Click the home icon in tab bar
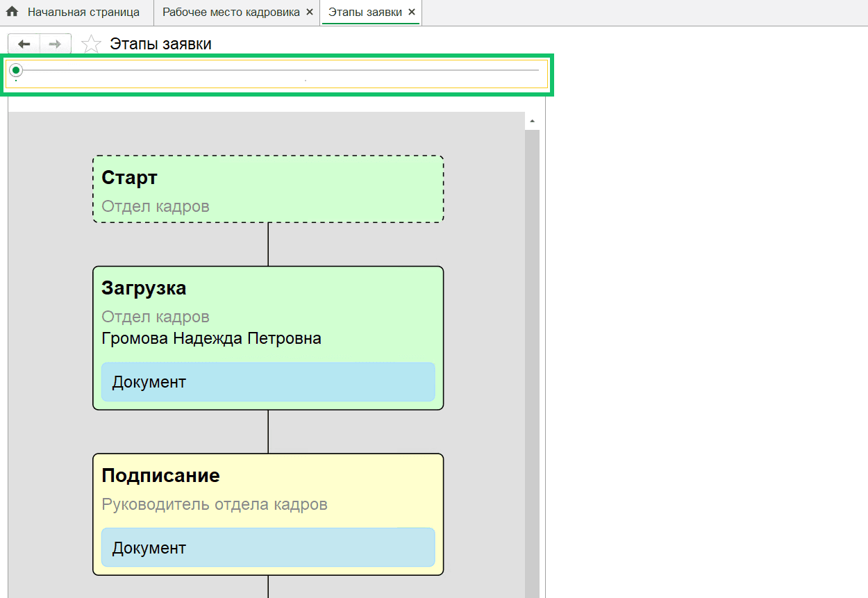 tap(12, 12)
